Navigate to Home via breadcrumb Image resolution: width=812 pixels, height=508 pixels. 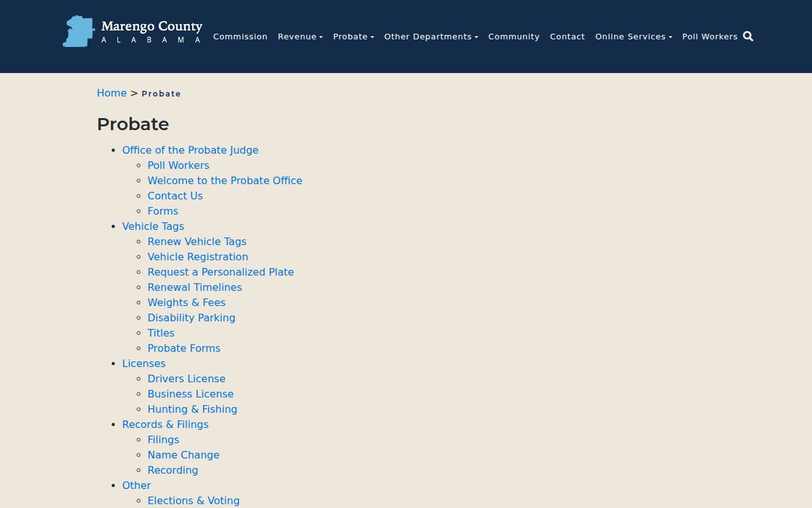[112, 93]
